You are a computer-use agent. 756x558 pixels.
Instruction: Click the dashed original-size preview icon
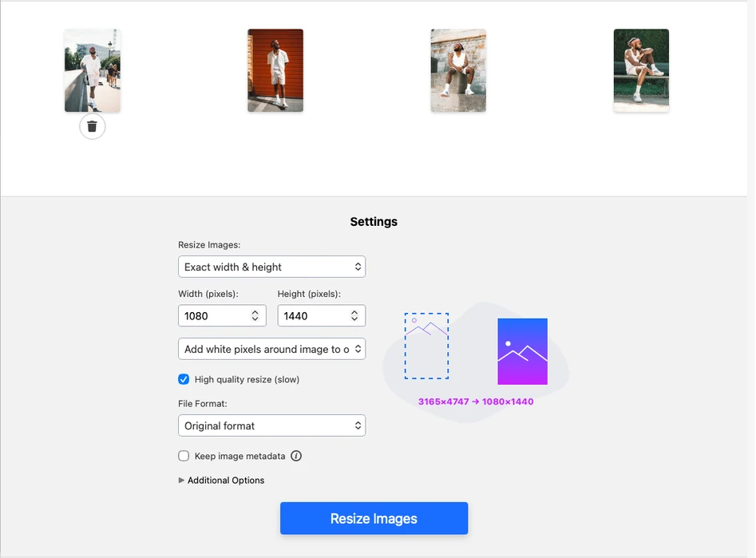pos(426,346)
